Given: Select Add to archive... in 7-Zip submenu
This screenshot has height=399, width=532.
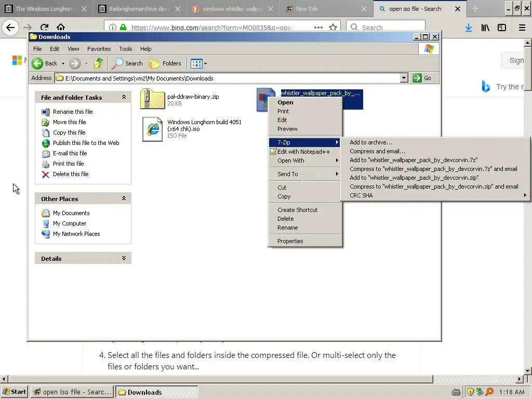Looking at the screenshot, I should pyautogui.click(x=435, y=142).
